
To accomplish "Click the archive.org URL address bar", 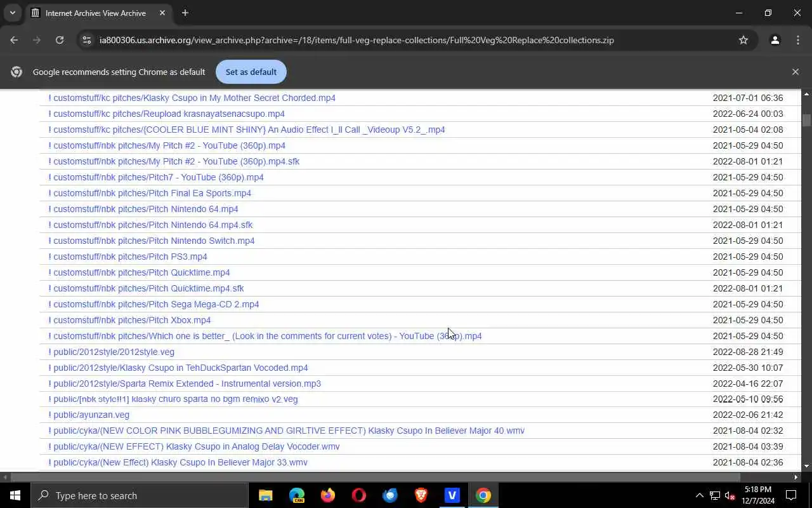I will (x=357, y=40).
